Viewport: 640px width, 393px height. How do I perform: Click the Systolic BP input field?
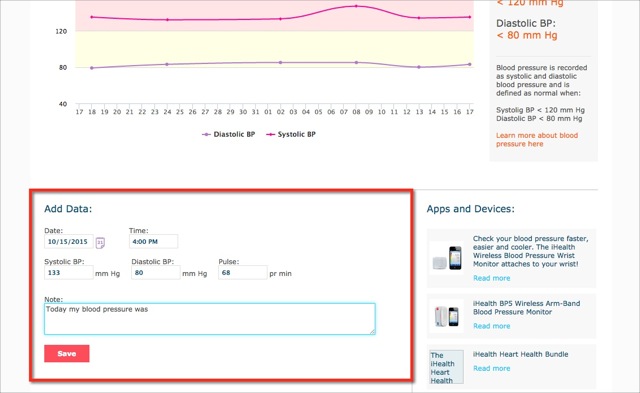click(x=69, y=273)
